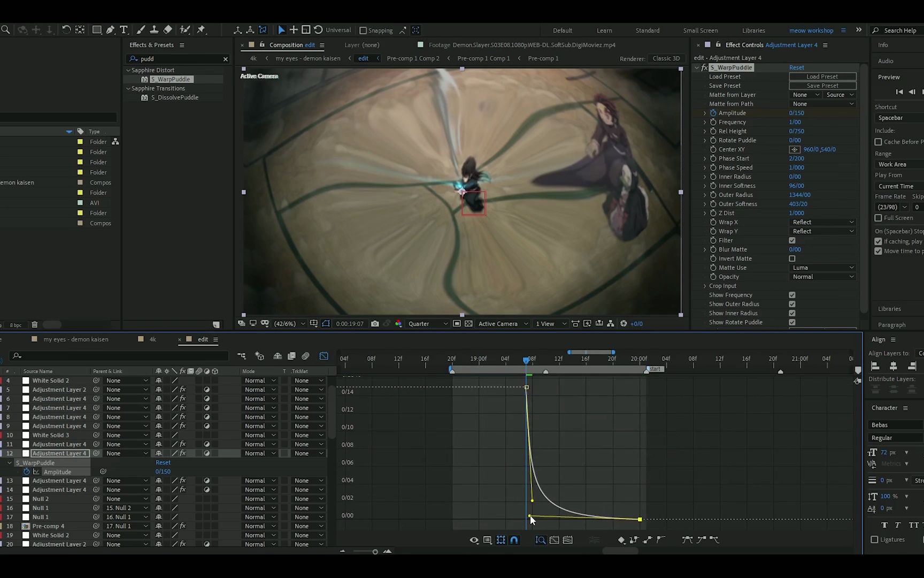Select the Clone Stamp tool
924x578 pixels.
[154, 30]
